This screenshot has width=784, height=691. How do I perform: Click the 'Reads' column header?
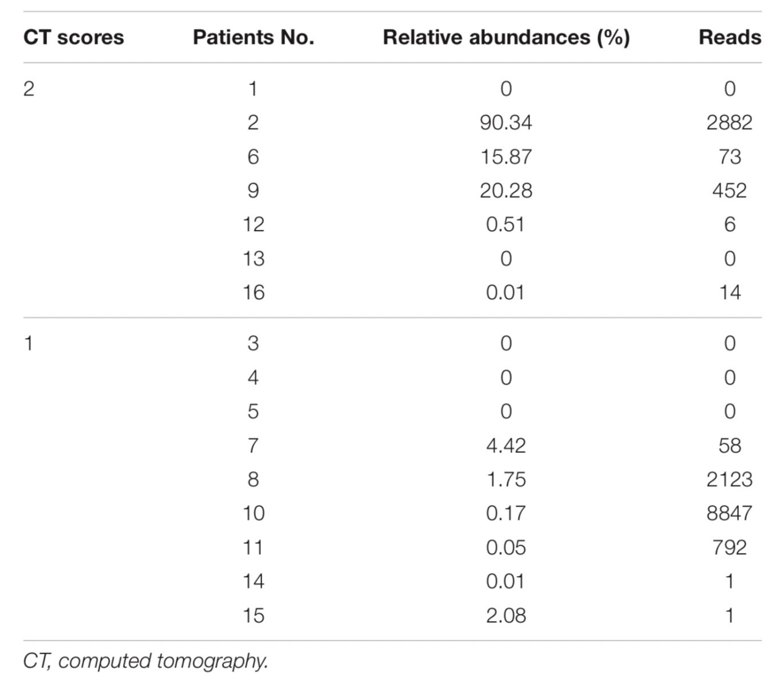730,38
